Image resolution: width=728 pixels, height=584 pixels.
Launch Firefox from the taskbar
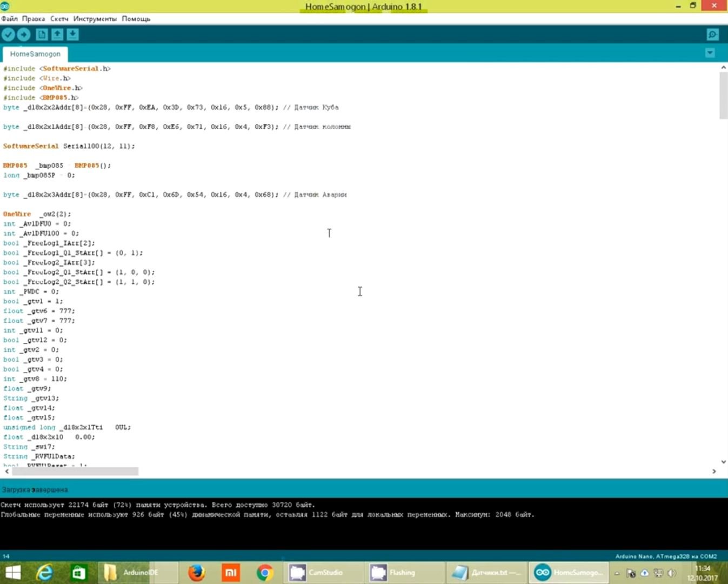pyautogui.click(x=196, y=573)
